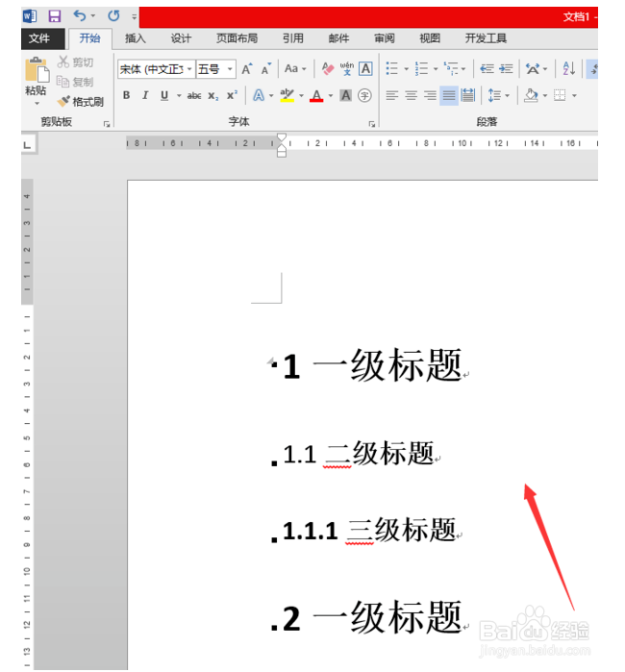Open borders options icon
Screen dimensions: 625x672
click(560, 95)
